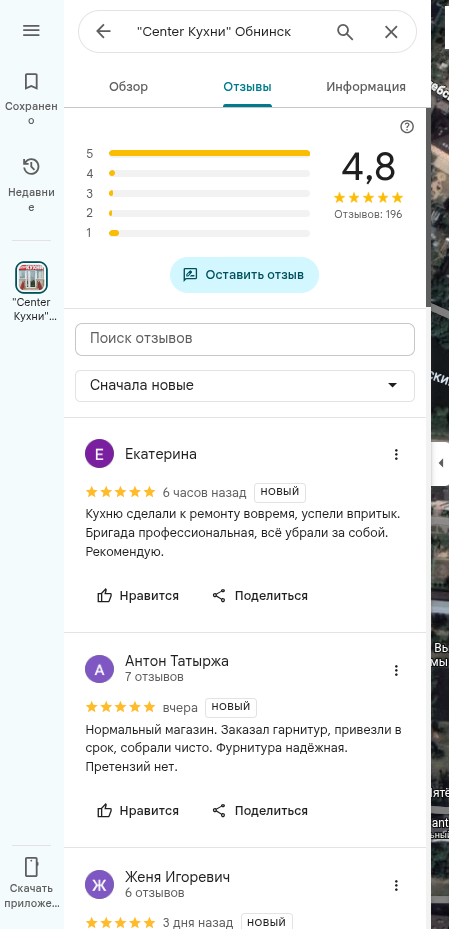
Task: Filter reviews by 1-star bar
Action: [198, 233]
